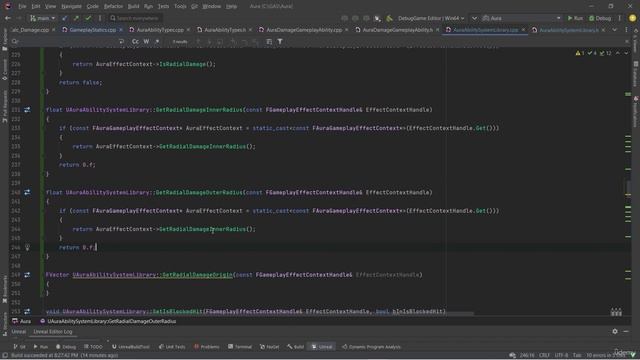This screenshot has width=640, height=360.
Task: Open the Debug tool window
Action: [66, 347]
